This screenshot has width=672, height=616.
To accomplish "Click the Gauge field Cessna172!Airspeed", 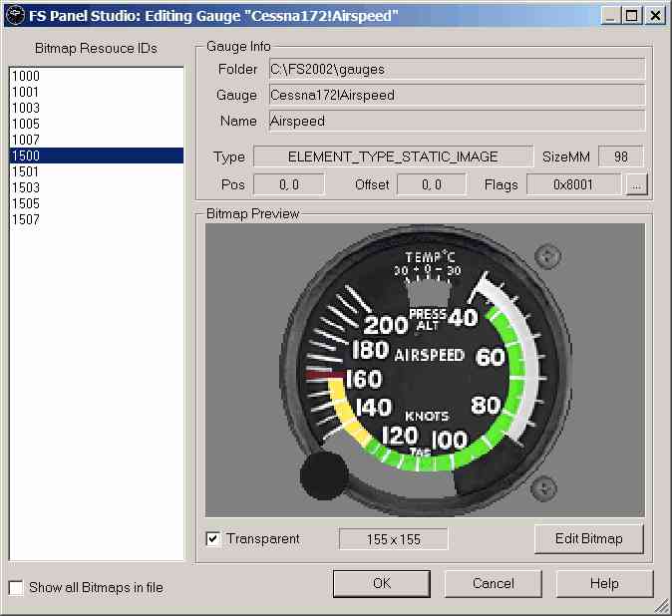I will (x=457, y=95).
